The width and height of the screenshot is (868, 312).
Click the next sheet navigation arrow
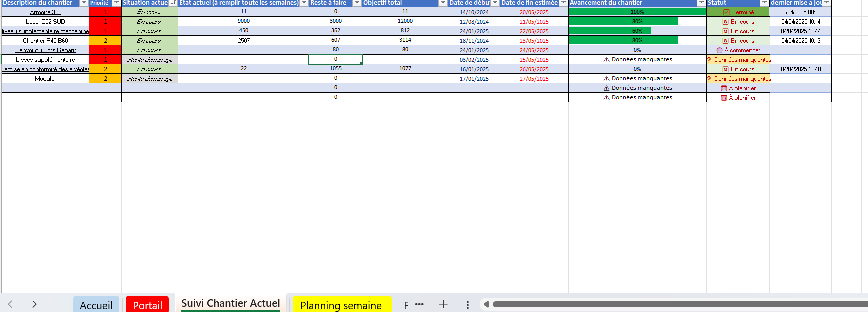[x=34, y=304]
